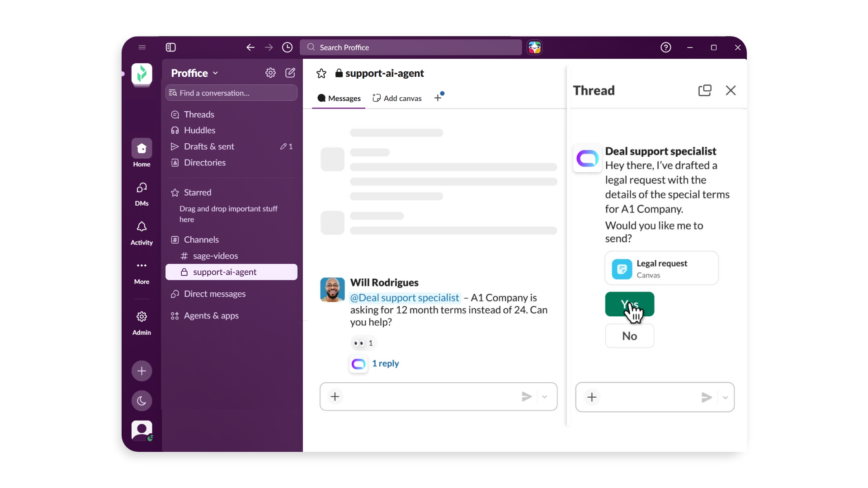Viewport: 868px width, 488px height.
Task: Click Find a conversation field
Action: 231,93
